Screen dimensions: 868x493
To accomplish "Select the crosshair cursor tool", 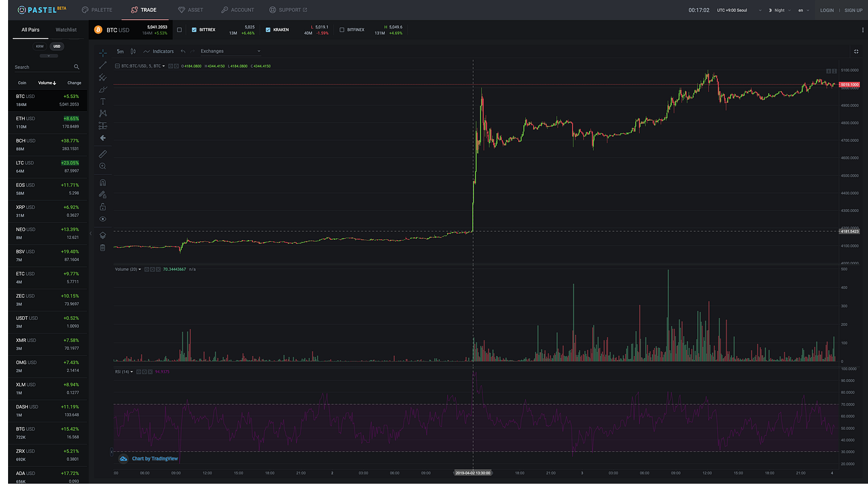I will pyautogui.click(x=103, y=53).
